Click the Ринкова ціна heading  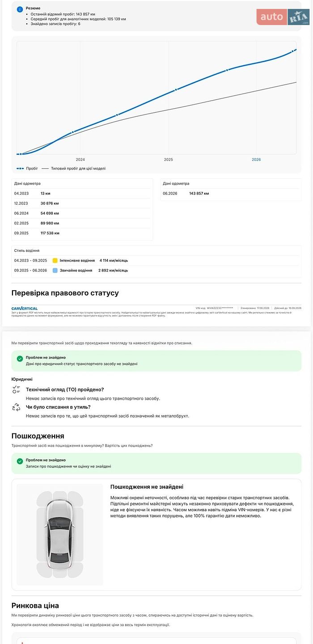35,606
